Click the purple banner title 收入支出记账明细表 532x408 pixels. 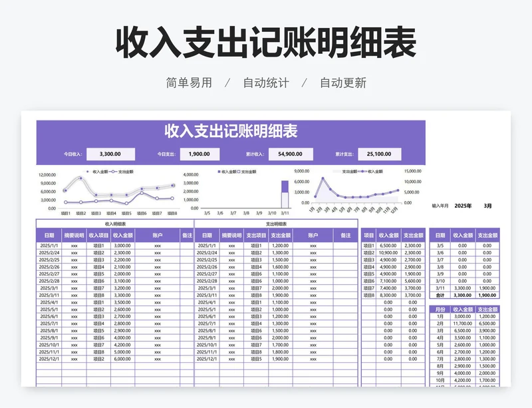231,131
